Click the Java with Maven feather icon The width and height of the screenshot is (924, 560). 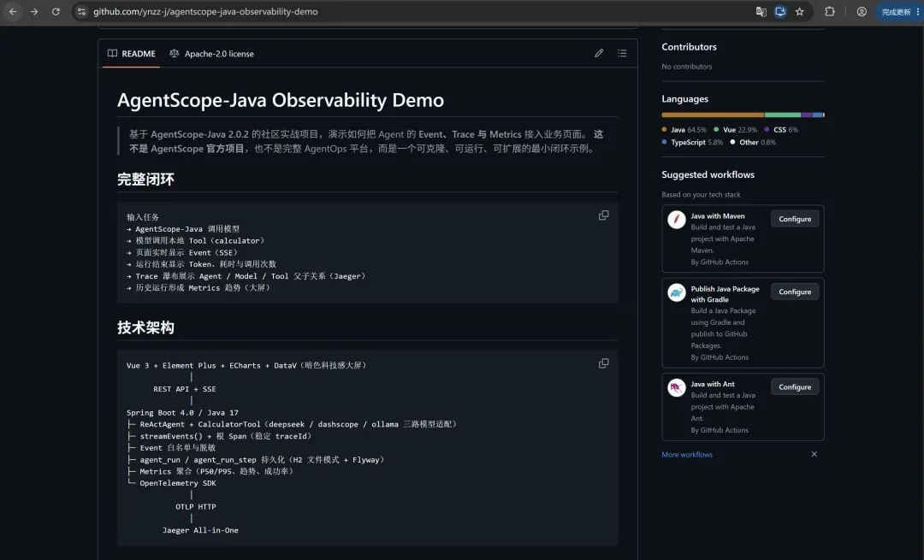(677, 220)
